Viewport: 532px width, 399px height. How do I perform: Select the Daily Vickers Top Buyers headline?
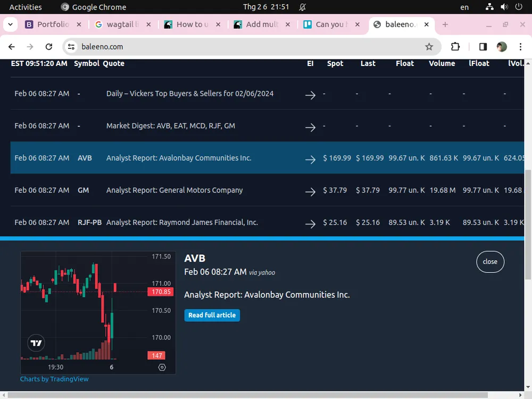(190, 94)
